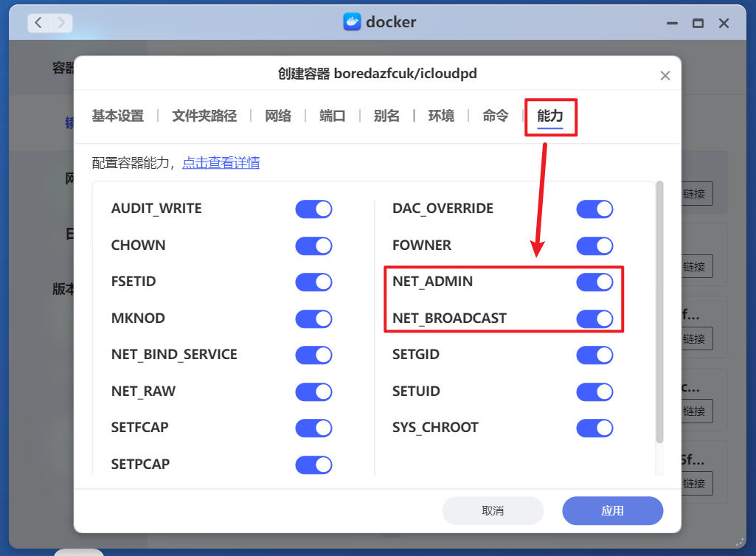Switch to the 环境 tab

click(441, 116)
